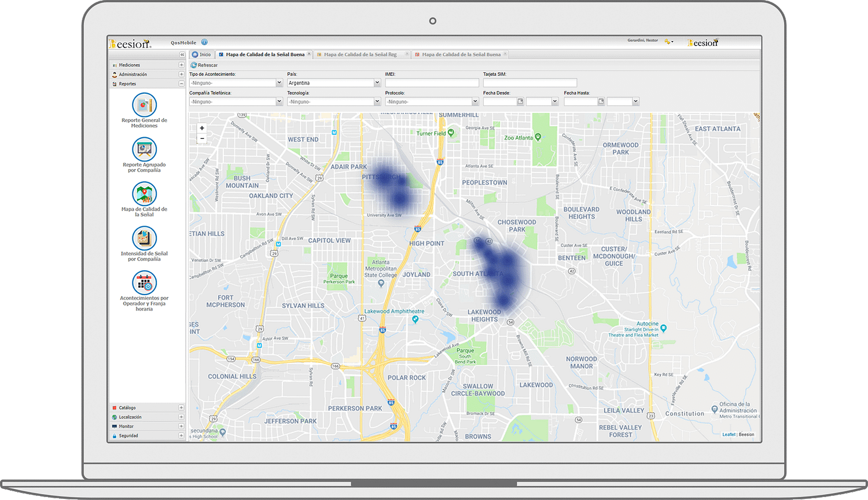Image resolution: width=868 pixels, height=500 pixels.
Task: Open Intensidad de Señal por Compañía
Action: coord(144,244)
